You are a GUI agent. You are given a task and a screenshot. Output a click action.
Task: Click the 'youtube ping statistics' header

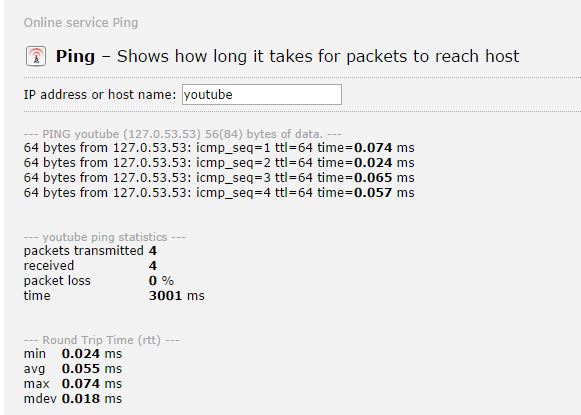point(105,237)
